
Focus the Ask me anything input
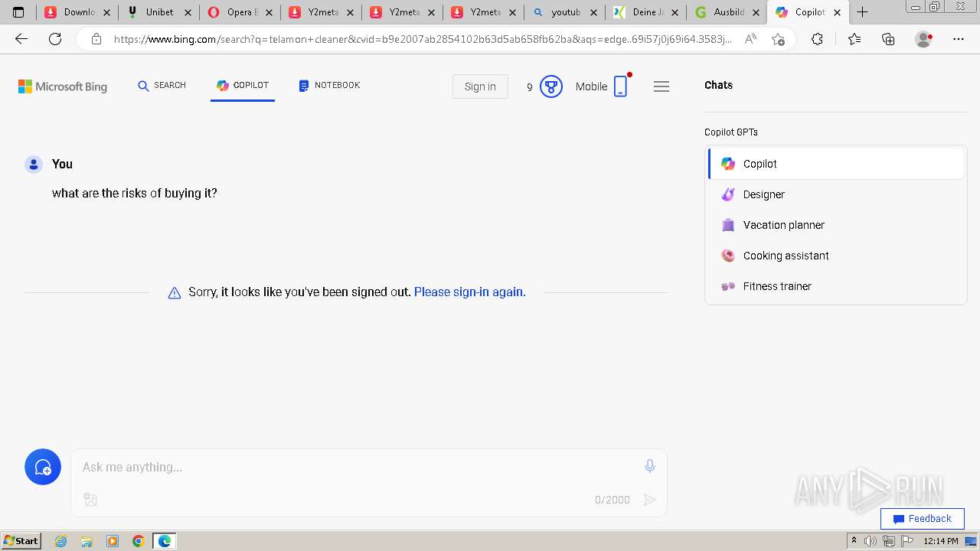356,467
